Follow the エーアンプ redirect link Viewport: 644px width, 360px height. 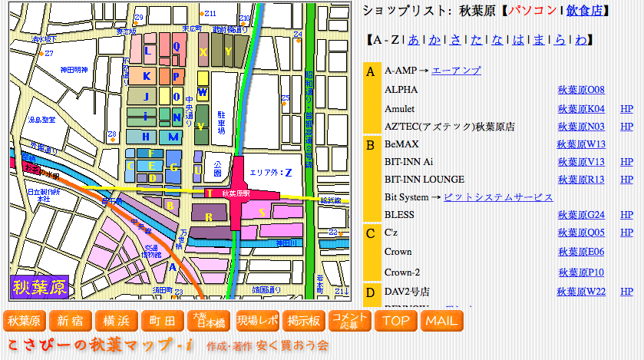tap(456, 71)
